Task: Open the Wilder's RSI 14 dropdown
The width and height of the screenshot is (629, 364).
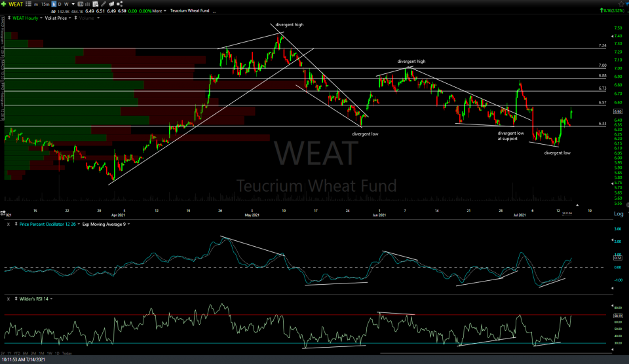Action: [51, 299]
